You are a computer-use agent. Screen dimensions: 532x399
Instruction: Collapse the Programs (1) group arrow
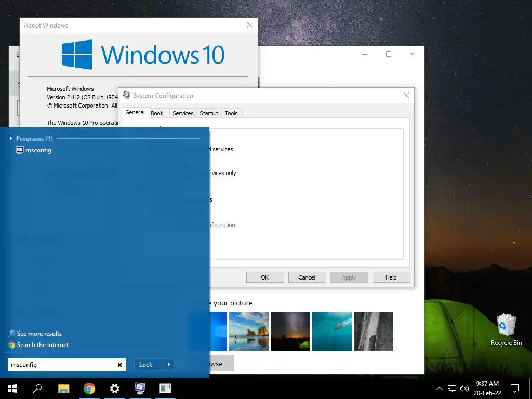11,138
